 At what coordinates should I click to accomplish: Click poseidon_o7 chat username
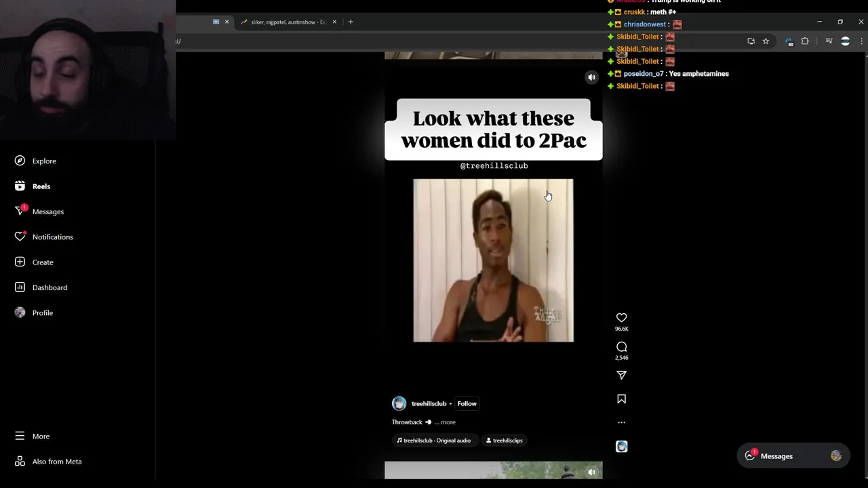pos(643,74)
